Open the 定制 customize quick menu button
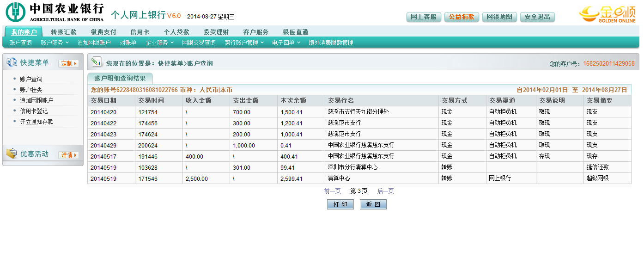The height and width of the screenshot is (258, 644). [x=68, y=63]
